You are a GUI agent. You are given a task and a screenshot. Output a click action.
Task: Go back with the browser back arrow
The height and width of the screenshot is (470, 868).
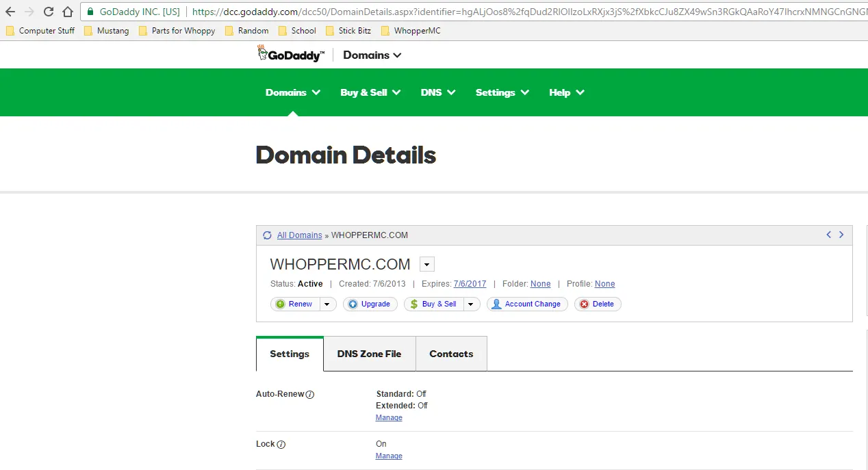(x=10, y=12)
